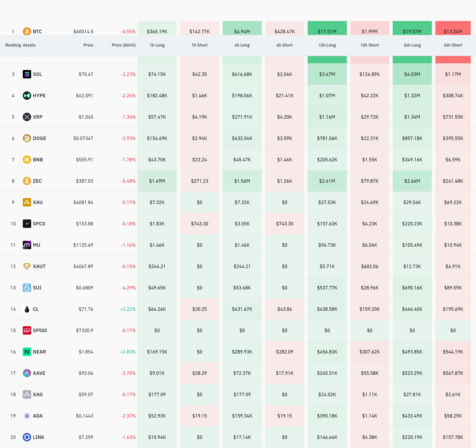Sort by 1h Long column header
Image resolution: width=476 pixels, height=448 pixels.
pyautogui.click(x=157, y=45)
